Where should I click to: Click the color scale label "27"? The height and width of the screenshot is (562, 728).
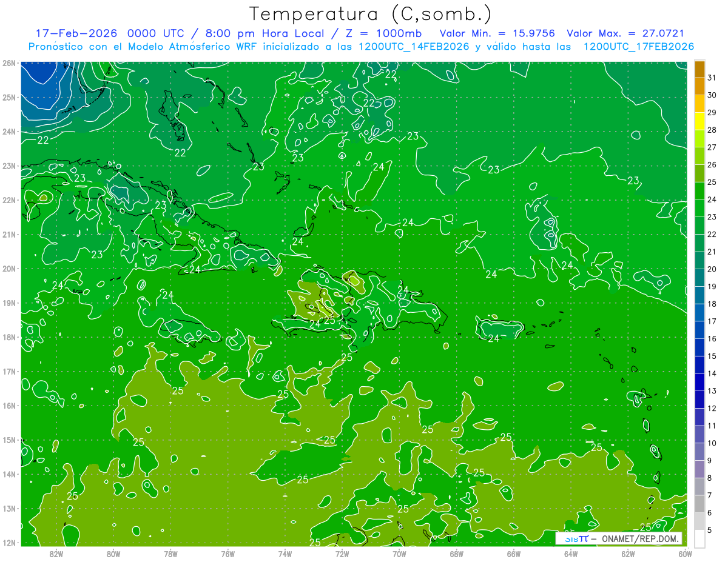(712, 147)
